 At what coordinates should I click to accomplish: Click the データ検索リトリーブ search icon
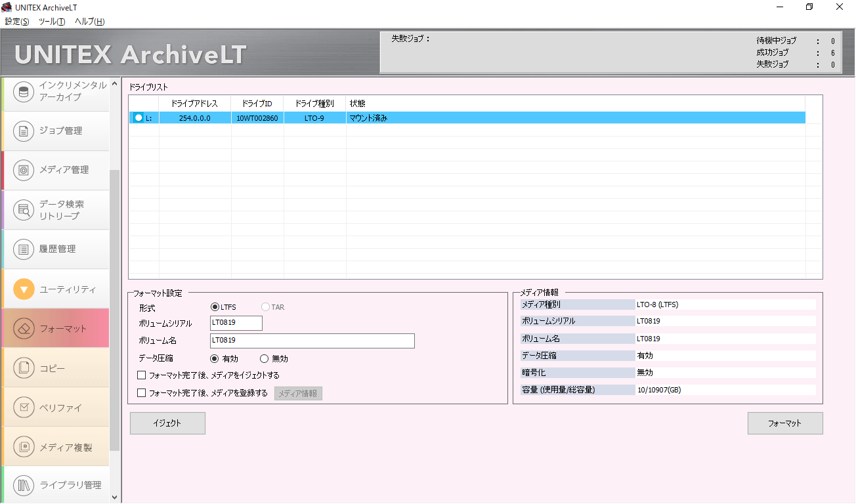point(24,210)
